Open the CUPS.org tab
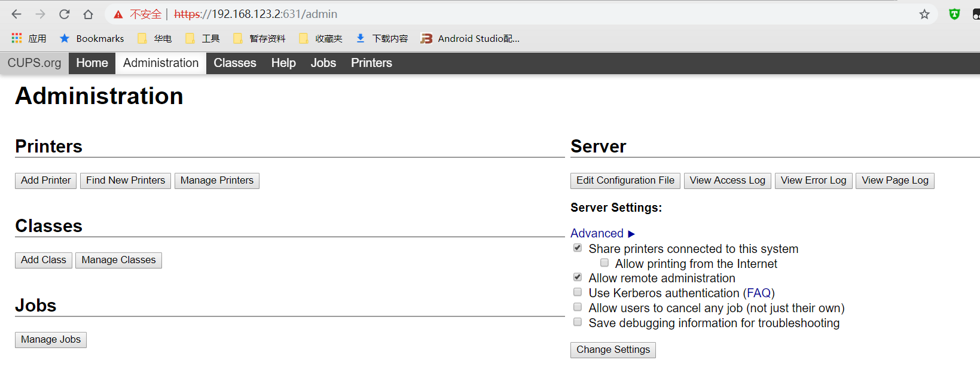This screenshot has height=369, width=980. click(34, 63)
